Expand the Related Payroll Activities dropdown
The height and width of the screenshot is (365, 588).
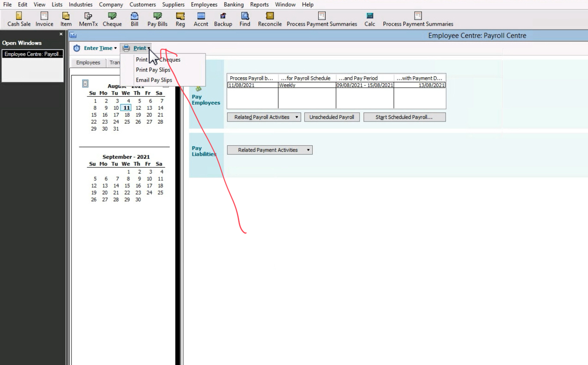pyautogui.click(x=264, y=117)
